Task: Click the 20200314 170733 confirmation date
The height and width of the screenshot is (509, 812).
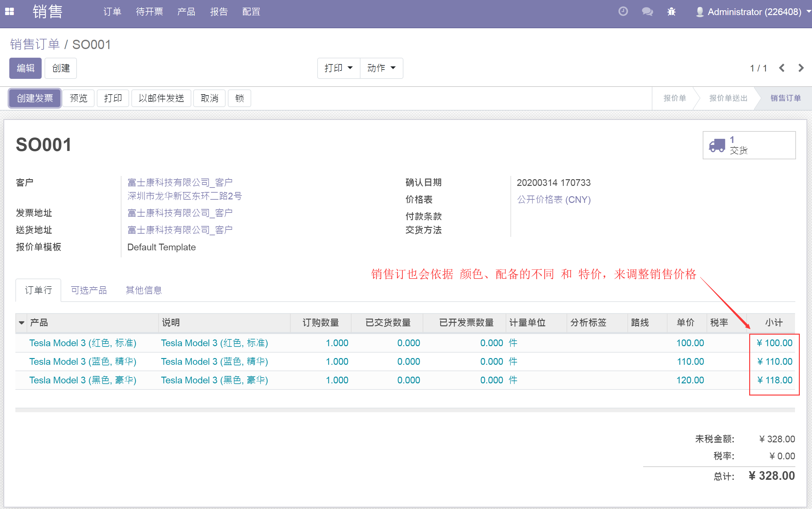Action: pyautogui.click(x=553, y=182)
